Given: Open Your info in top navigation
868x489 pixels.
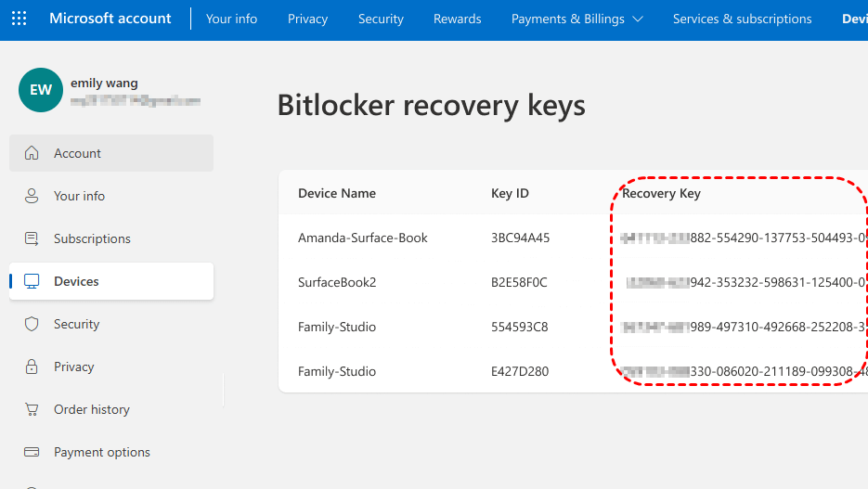Looking at the screenshot, I should tap(231, 19).
